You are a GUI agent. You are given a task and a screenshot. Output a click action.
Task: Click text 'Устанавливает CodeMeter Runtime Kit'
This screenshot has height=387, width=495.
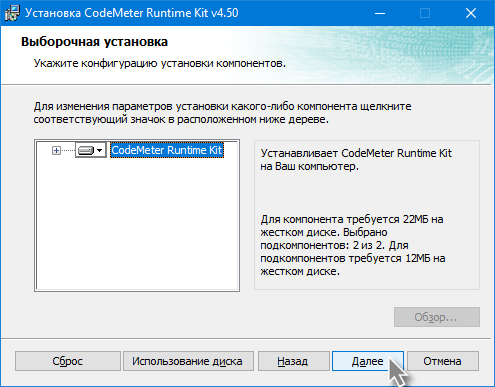[x=356, y=153]
